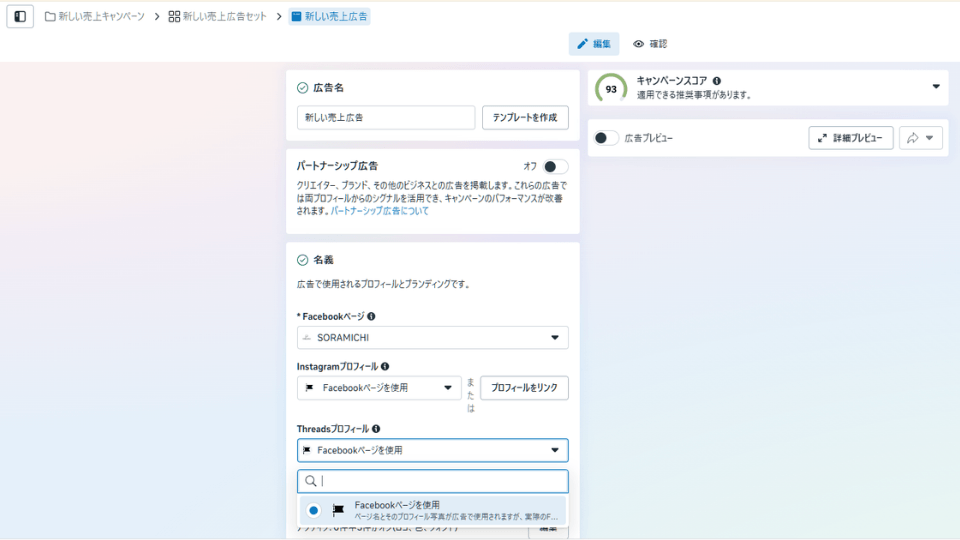Click info icon next to キャンペーンスコア
This screenshot has height=540, width=960.
(x=716, y=81)
